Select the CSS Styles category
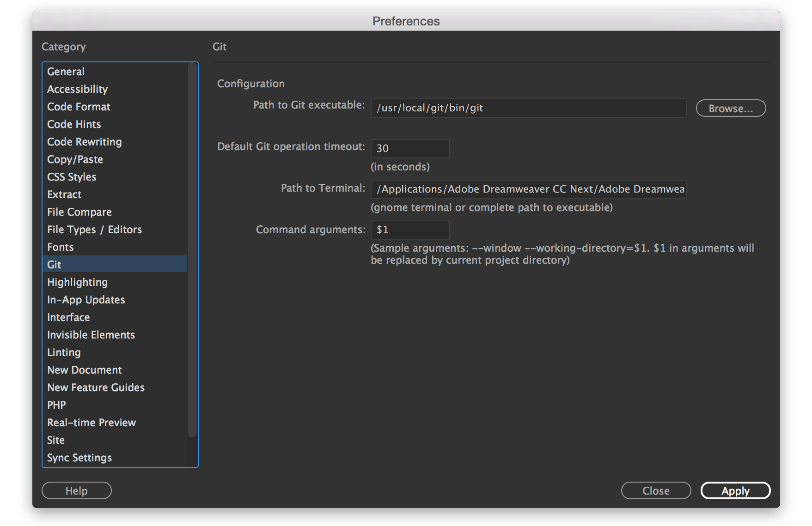The width and height of the screenshot is (812, 526). pos(71,176)
